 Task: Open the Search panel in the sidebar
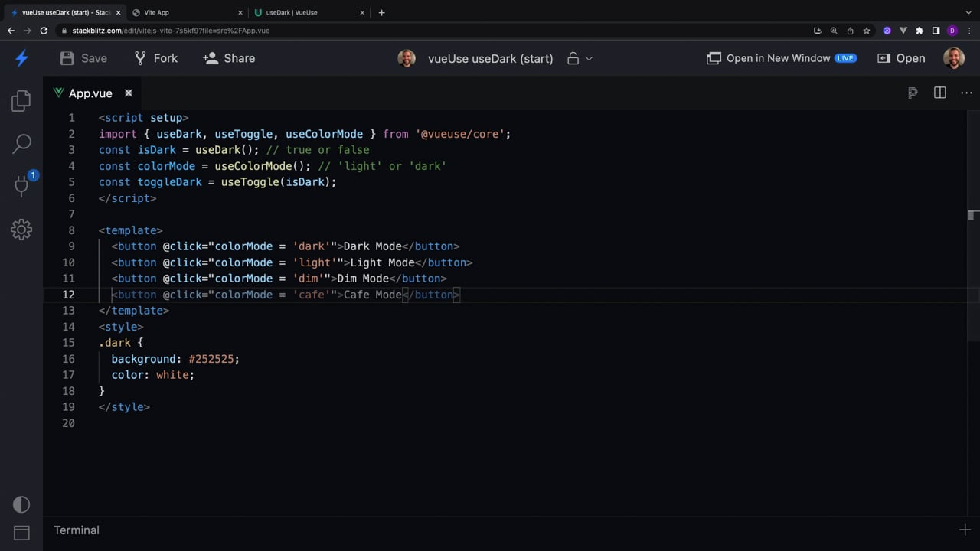click(x=21, y=143)
